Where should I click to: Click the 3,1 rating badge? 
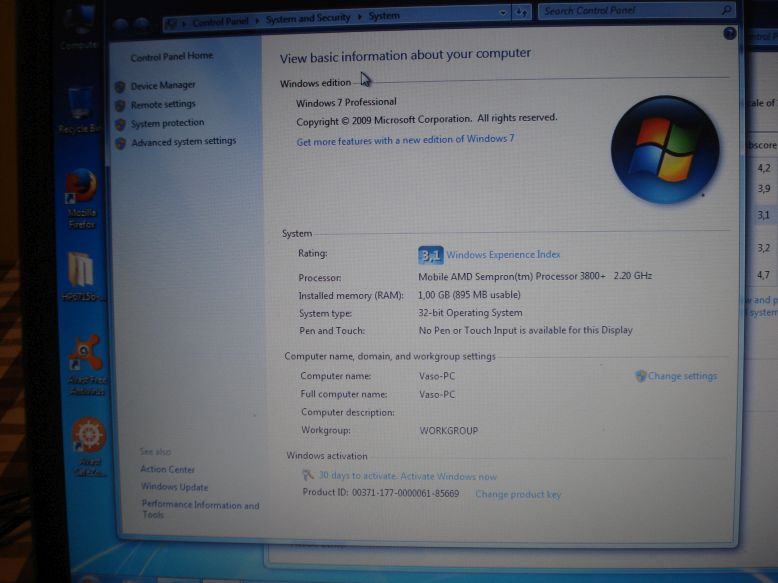point(430,256)
